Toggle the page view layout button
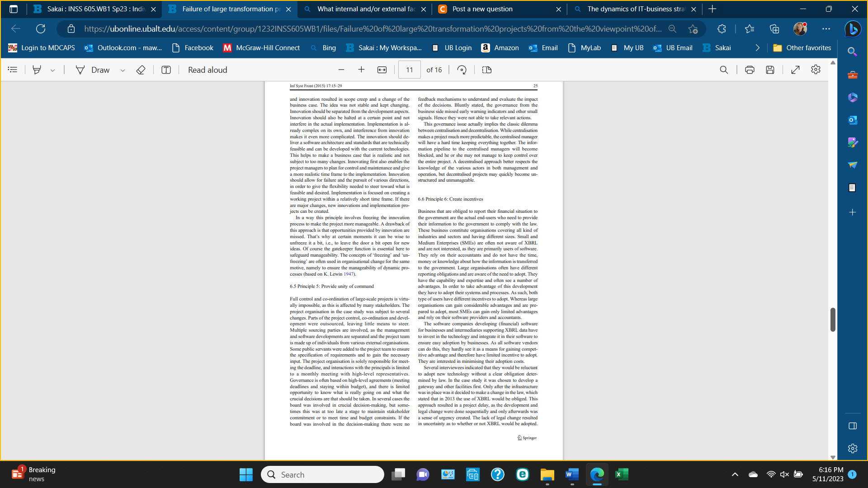This screenshot has width=868, height=488. pyautogui.click(x=487, y=70)
